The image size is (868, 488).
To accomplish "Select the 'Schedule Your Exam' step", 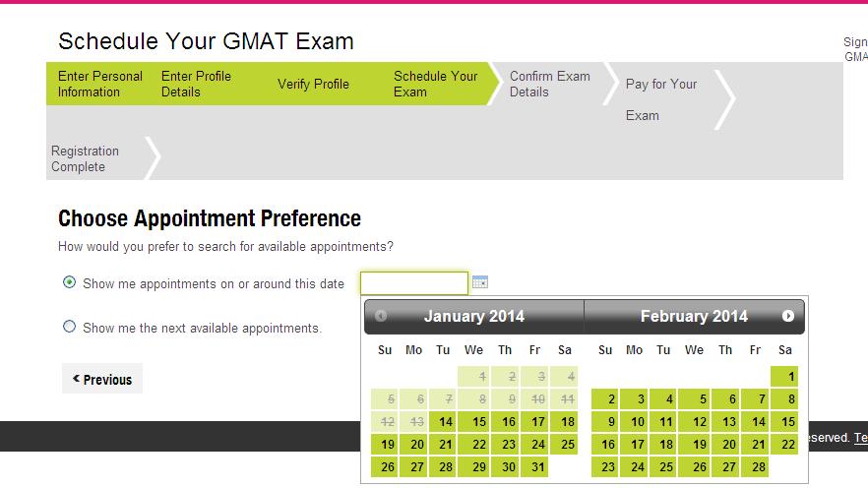I will point(435,84).
